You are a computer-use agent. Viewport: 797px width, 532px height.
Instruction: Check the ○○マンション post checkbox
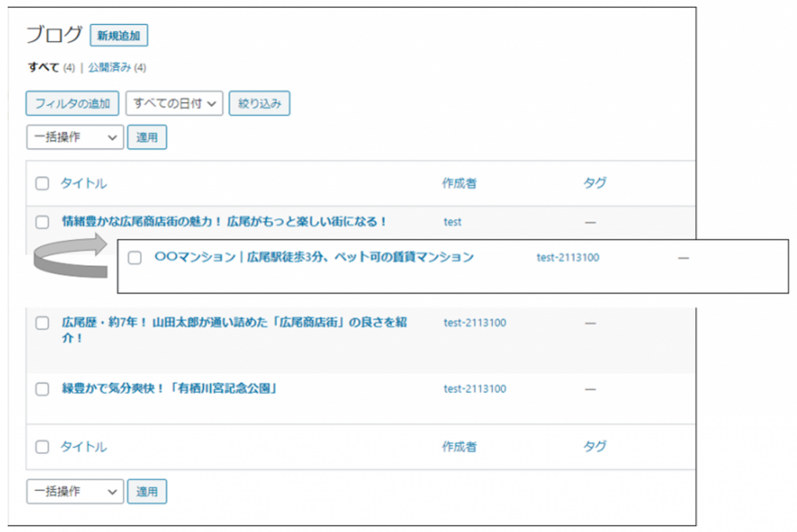tap(135, 258)
